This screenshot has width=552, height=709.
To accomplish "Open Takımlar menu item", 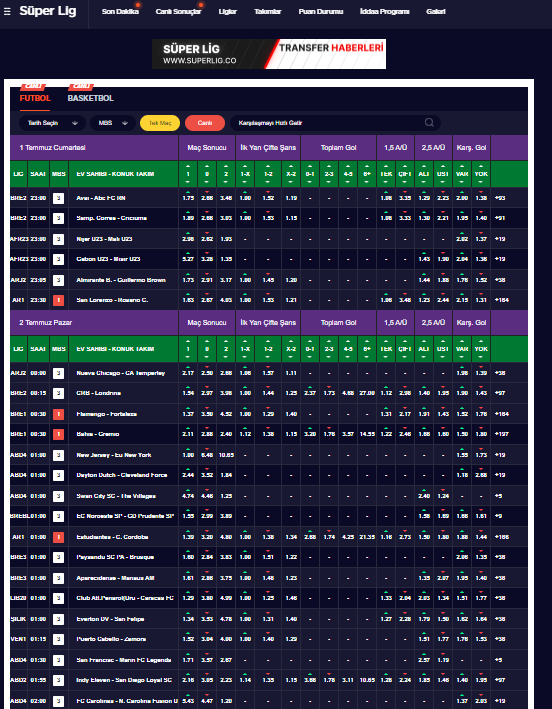I will (267, 12).
